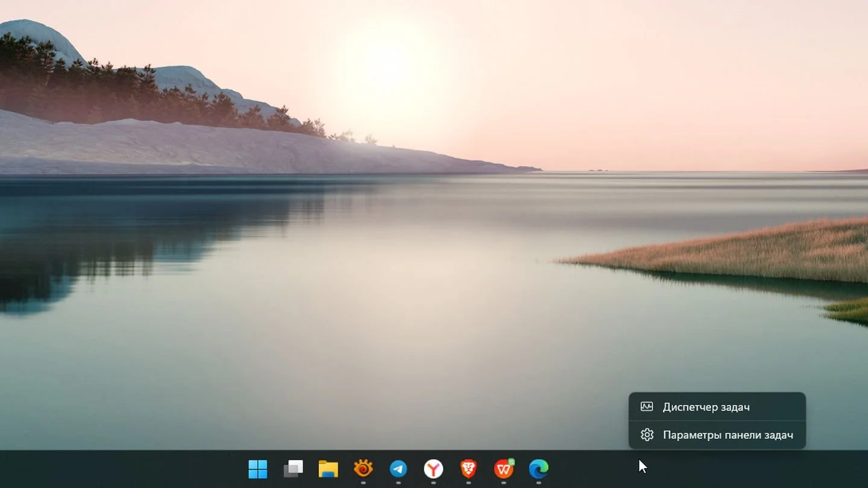Click the gear icon in the context menu

tap(647, 434)
